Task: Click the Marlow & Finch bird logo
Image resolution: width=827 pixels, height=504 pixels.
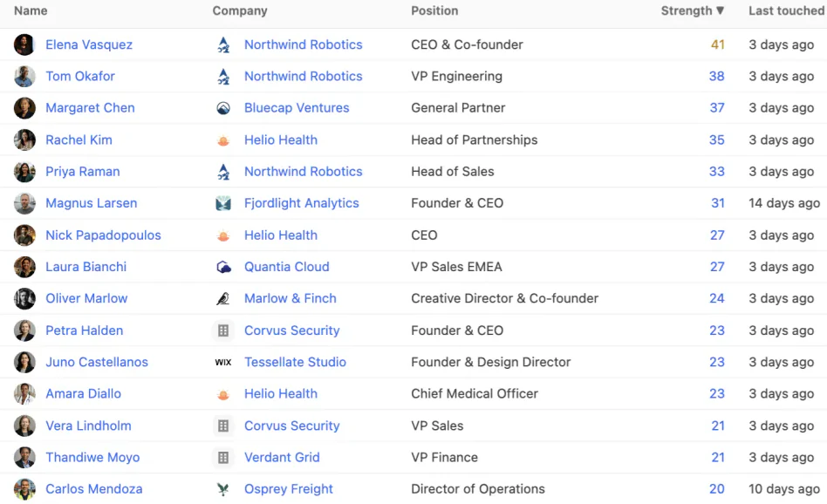Action: (223, 298)
